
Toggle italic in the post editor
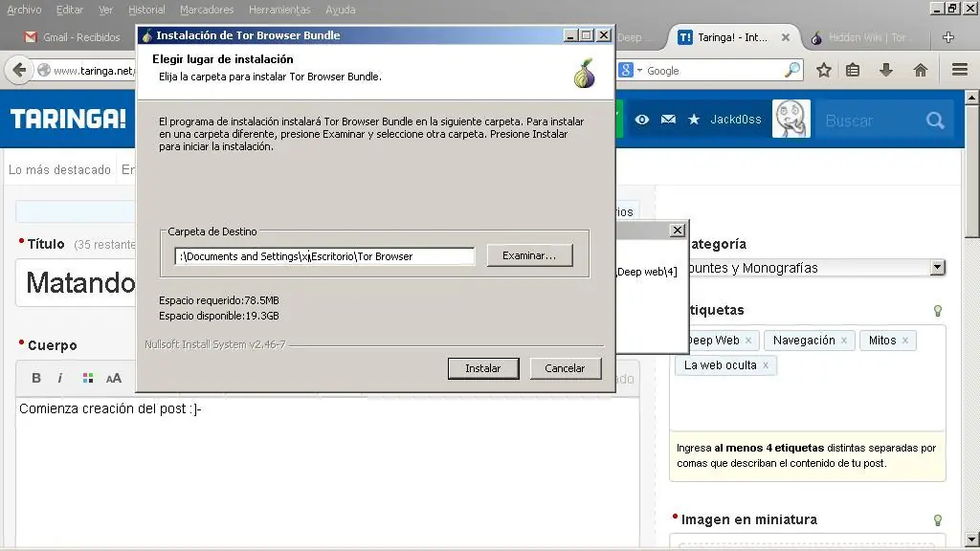pos(60,378)
